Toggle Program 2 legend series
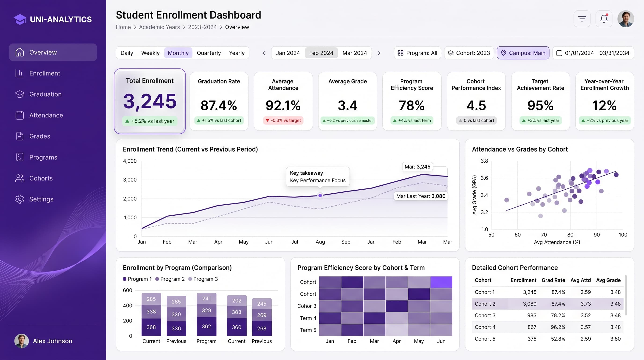This screenshot has width=644, height=360. (x=170, y=279)
